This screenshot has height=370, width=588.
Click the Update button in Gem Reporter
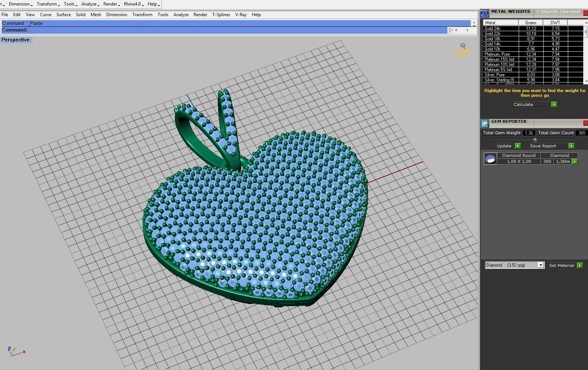tap(505, 146)
